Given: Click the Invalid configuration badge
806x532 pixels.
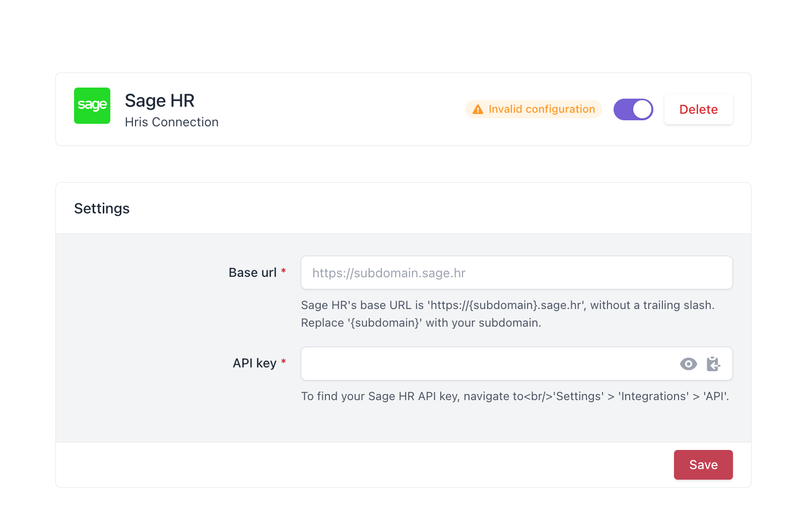Looking at the screenshot, I should tap(533, 109).
